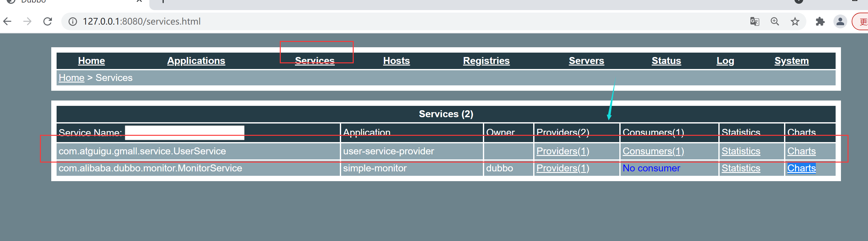
Task: Open the site information icon
Action: tap(72, 22)
